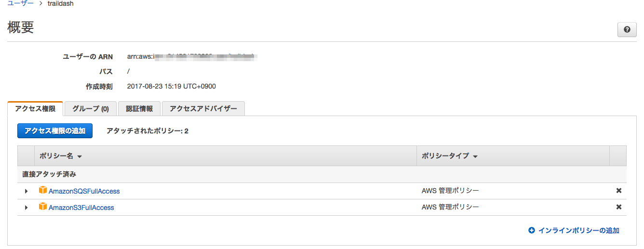Click the AmazonSQSFullAccess orange policy cube icon

point(43,190)
